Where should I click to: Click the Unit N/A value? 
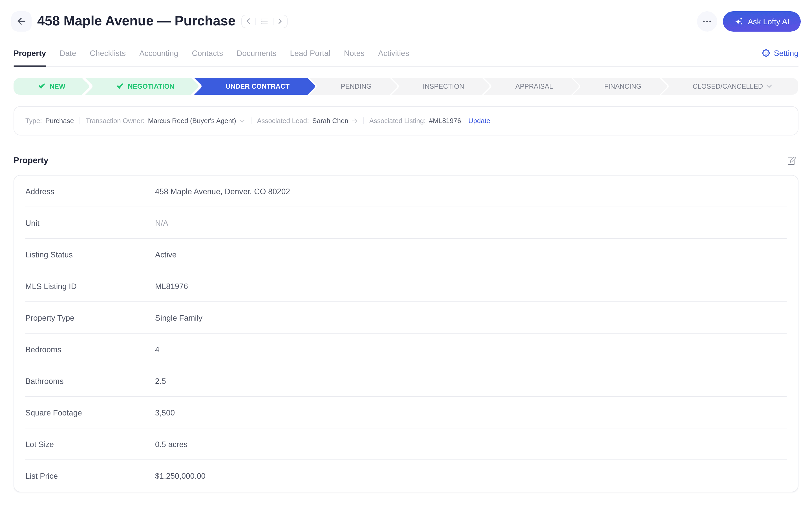coord(161,223)
